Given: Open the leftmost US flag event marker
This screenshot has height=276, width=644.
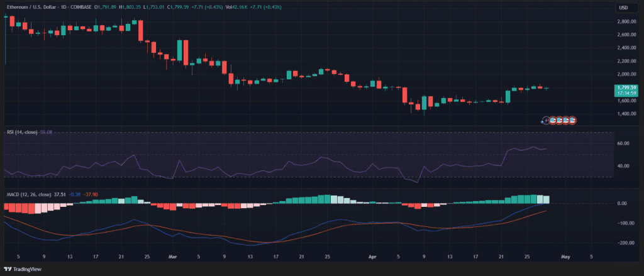Looking at the screenshot, I should [552, 120].
